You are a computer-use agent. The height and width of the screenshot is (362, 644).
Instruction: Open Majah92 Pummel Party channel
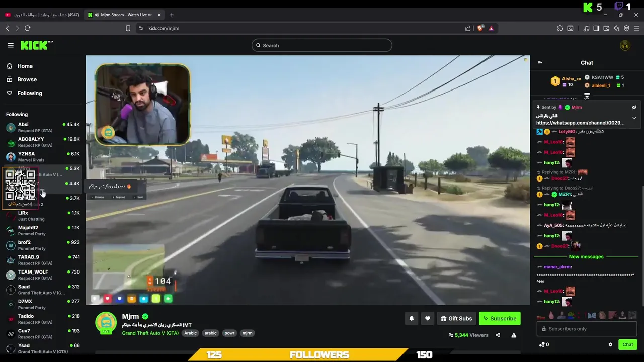coord(43,231)
